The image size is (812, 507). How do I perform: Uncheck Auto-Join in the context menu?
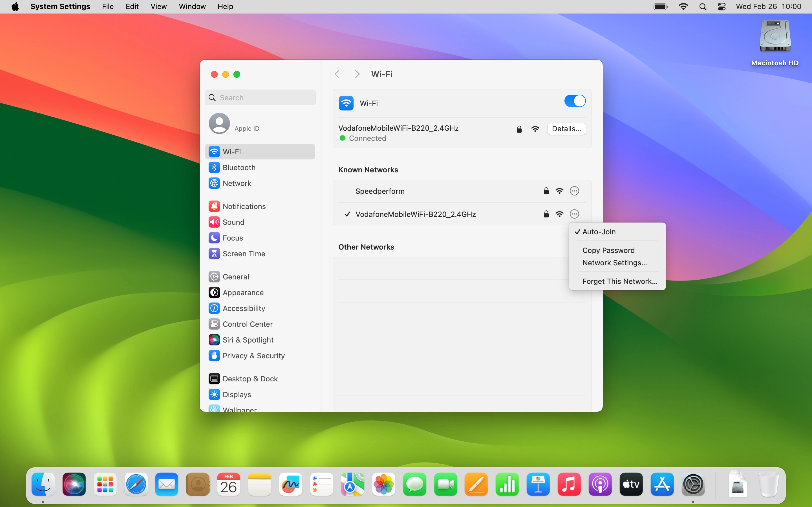(x=599, y=232)
